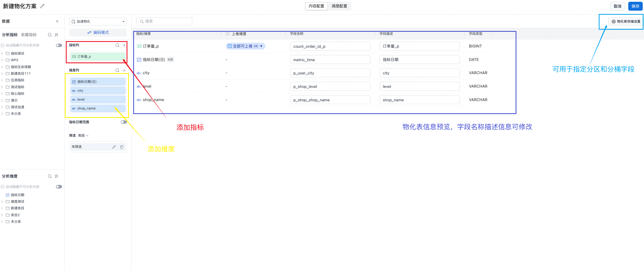Open the 加速物化 dropdown
The width and height of the screenshot is (644, 271).
98,22
